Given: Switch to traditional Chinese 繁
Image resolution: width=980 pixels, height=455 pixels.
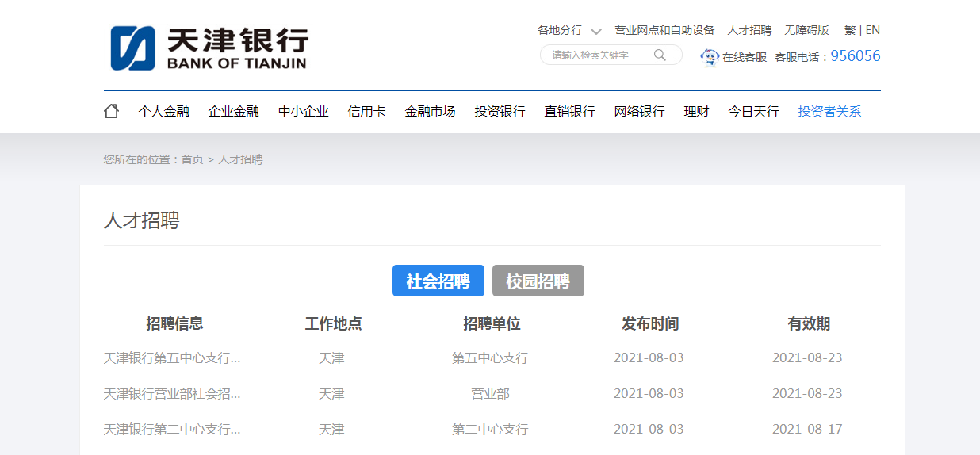Looking at the screenshot, I should 850,30.
